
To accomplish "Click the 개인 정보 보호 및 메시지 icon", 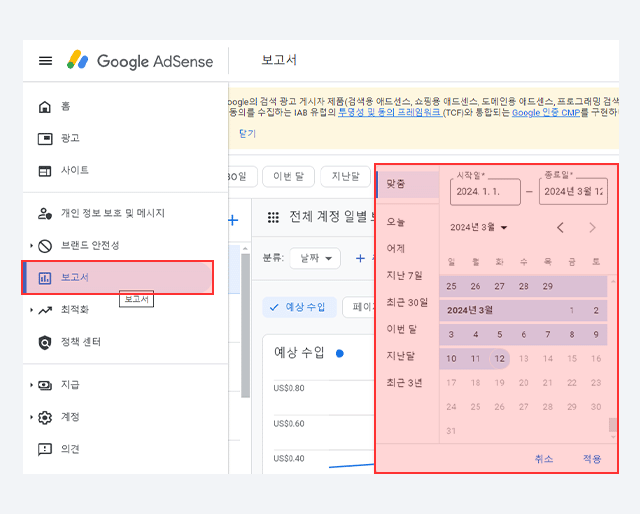I will (x=45, y=214).
